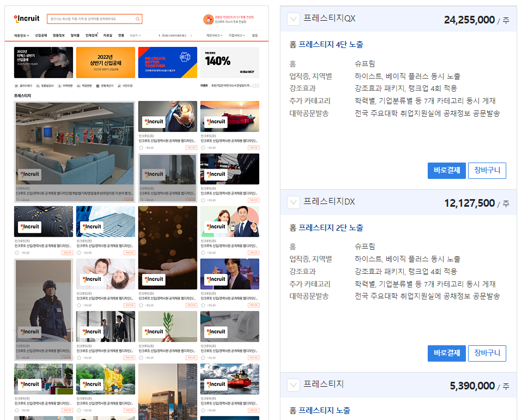Open the 학점변환 GPA conversion tool
The width and height of the screenshot is (521, 420).
[x=84, y=86]
